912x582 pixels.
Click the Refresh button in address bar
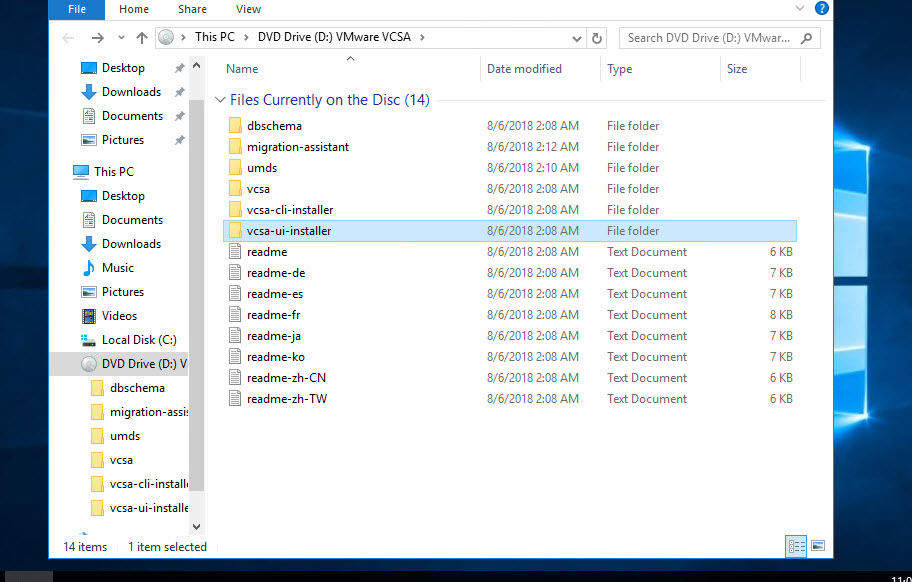(x=597, y=38)
